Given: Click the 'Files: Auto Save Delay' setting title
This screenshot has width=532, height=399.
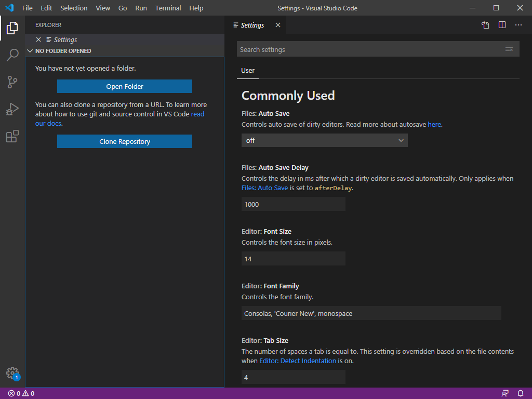Looking at the screenshot, I should click(275, 168).
